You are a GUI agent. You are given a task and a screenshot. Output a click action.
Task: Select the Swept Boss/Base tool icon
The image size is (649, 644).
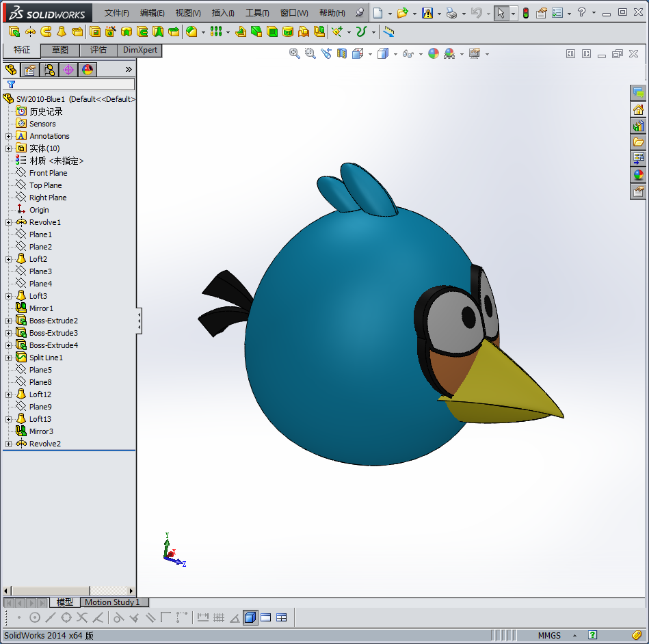click(46, 31)
